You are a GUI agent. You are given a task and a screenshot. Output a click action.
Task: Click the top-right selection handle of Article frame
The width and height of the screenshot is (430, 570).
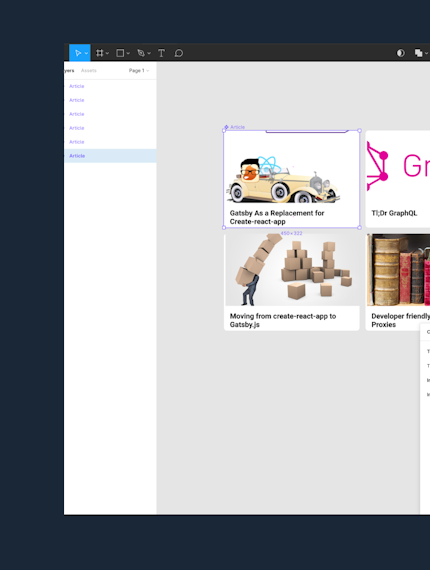(x=359, y=131)
